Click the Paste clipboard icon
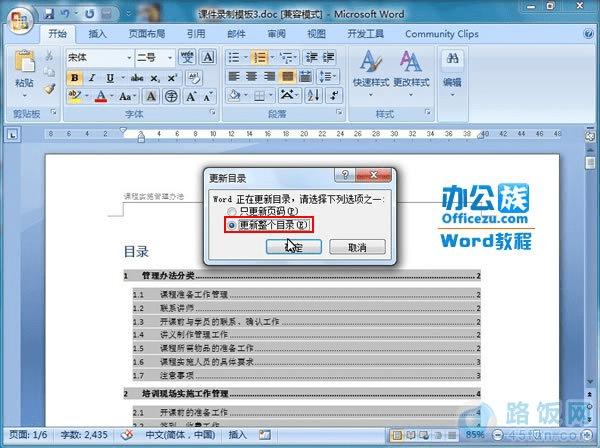This screenshot has width=600, height=448. coord(24,61)
